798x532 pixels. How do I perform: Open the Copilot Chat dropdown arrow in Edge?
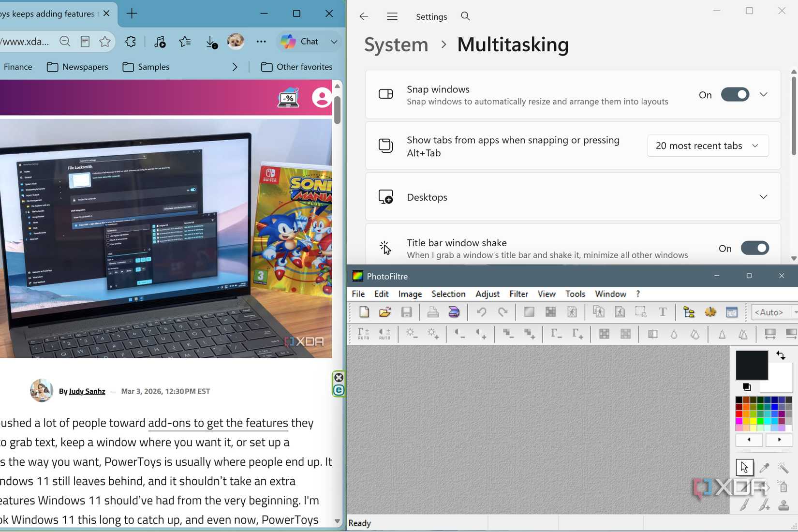click(334, 42)
